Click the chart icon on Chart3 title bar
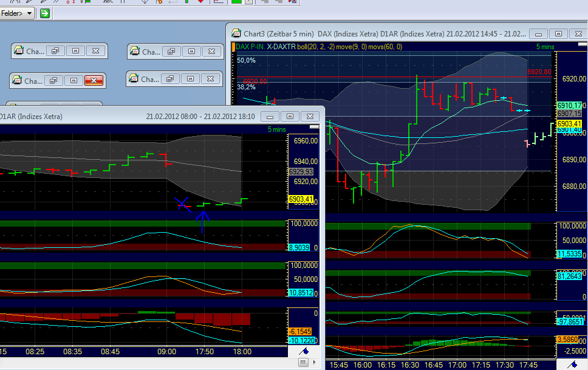 (x=237, y=33)
